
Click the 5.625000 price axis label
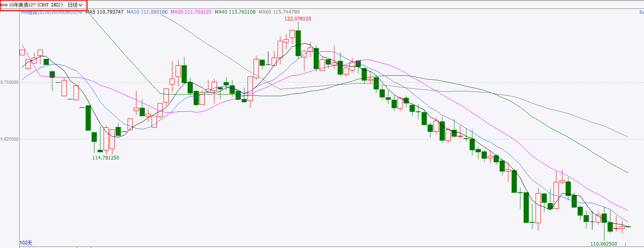click(x=9, y=139)
